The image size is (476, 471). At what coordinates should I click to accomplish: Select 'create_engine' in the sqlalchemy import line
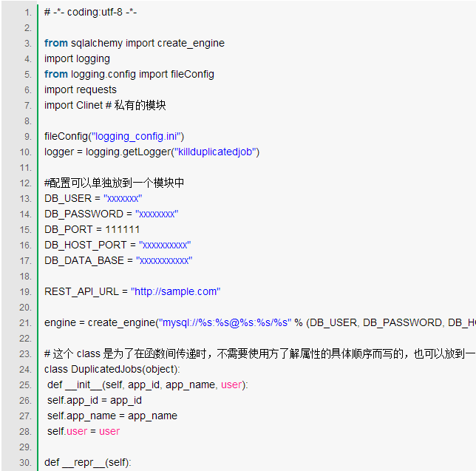(191, 43)
